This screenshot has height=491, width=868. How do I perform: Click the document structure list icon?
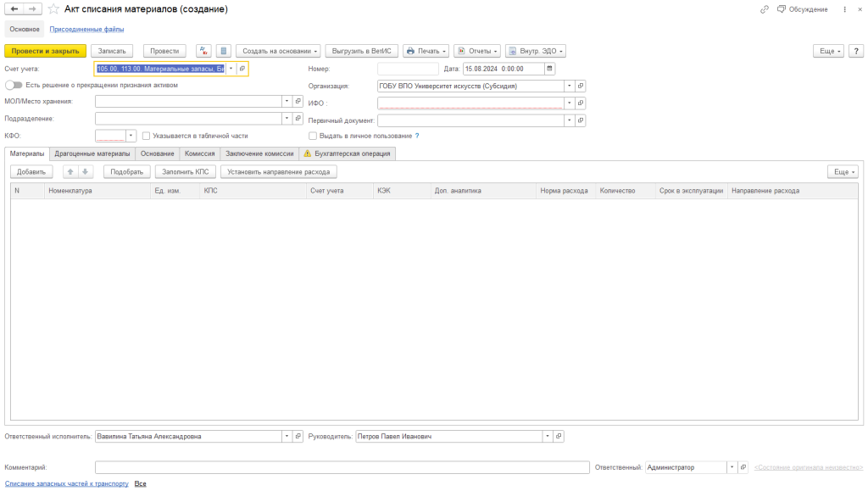pyautogui.click(x=224, y=51)
